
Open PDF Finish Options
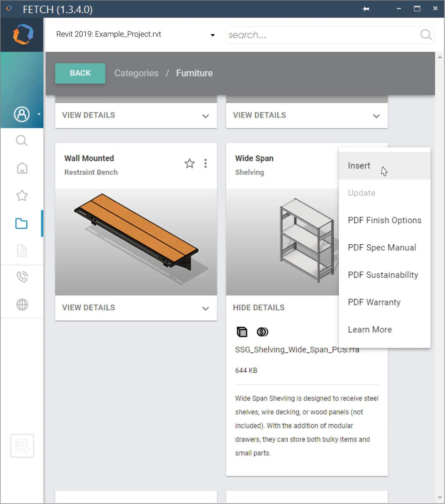click(x=385, y=220)
